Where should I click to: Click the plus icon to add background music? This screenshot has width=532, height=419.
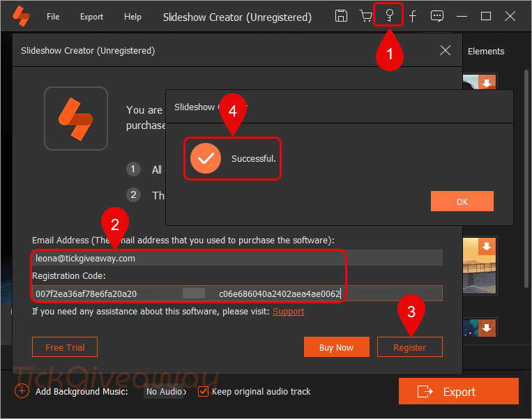pos(22,391)
